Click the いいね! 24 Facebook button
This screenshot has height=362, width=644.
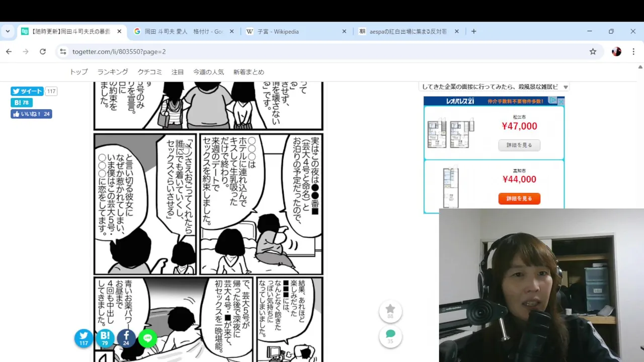(x=31, y=114)
